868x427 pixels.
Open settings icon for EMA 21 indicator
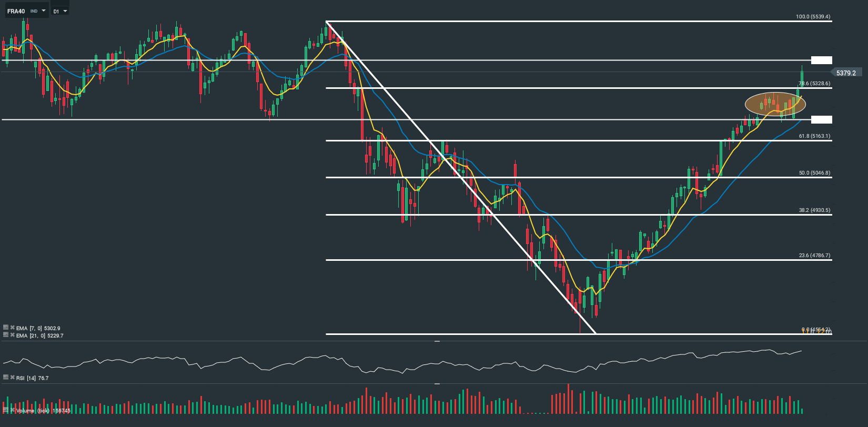tap(6, 335)
